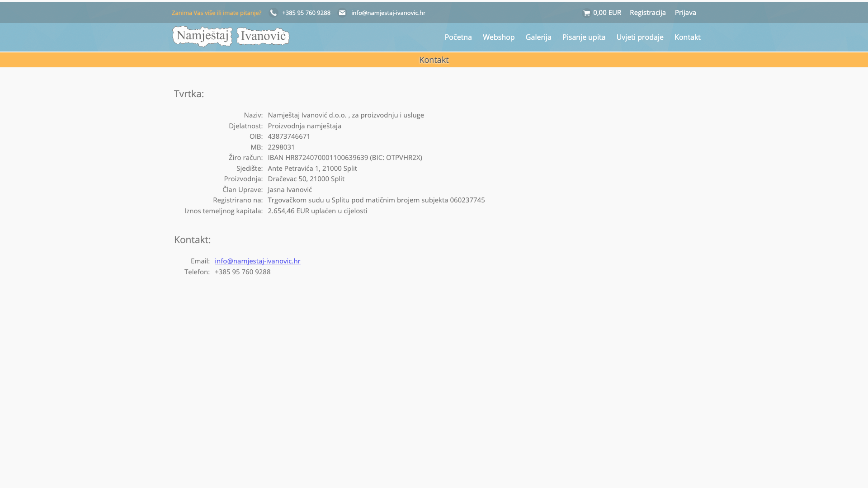868x488 pixels.
Task: Select Kontakt in the main navigation
Action: click(687, 37)
